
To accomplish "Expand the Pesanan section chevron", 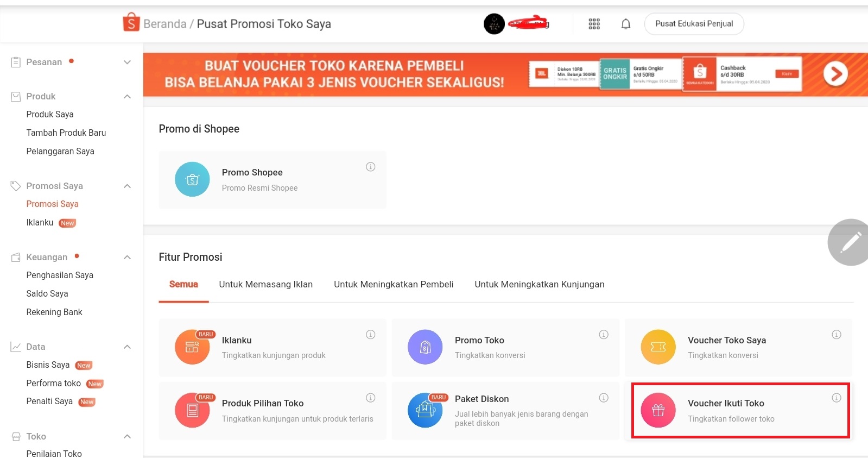I will [x=127, y=62].
